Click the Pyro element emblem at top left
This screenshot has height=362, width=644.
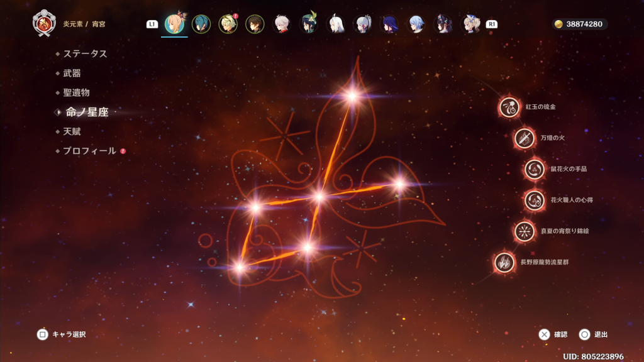pyautogui.click(x=44, y=23)
